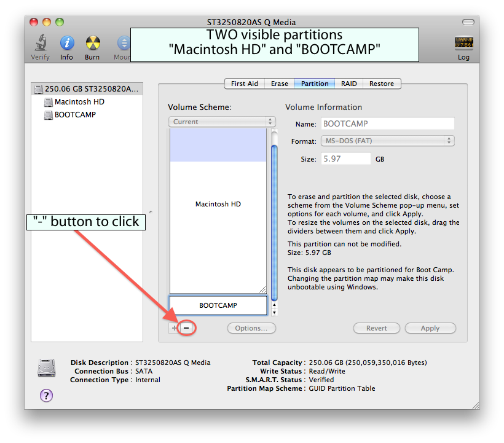Click the volume icon beside BOOTCAMP in sidebar

pos(48,115)
